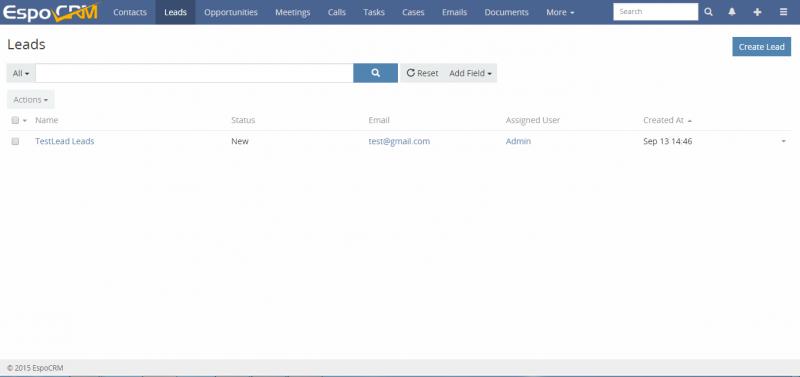Open the hamburger menu icon
Viewport: 800px width, 377px height.
(783, 12)
